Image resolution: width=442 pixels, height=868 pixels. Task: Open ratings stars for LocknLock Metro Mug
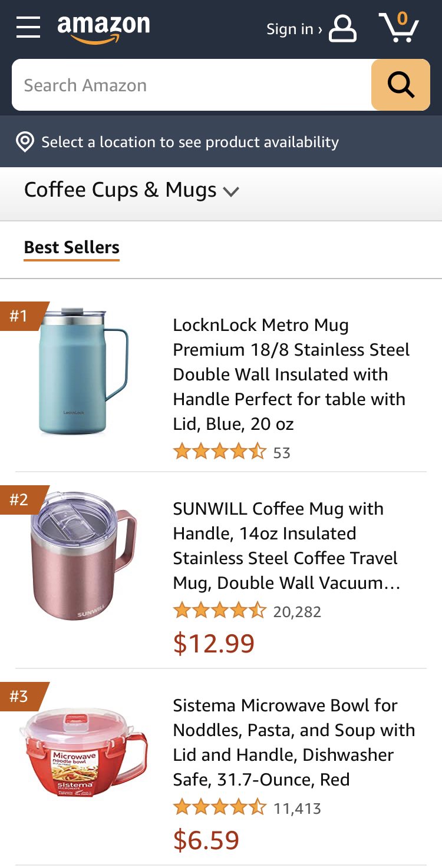click(x=220, y=452)
